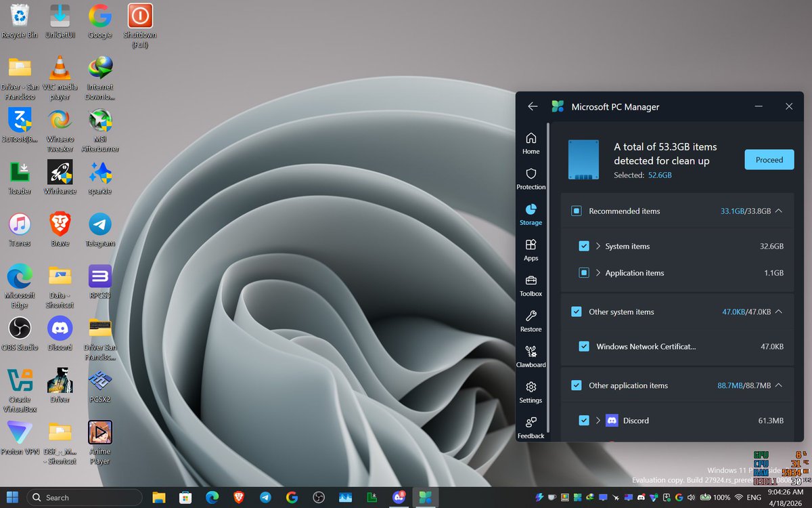Image resolution: width=812 pixels, height=508 pixels.
Task: Open the Apps tab in PC Manager
Action: click(x=531, y=250)
